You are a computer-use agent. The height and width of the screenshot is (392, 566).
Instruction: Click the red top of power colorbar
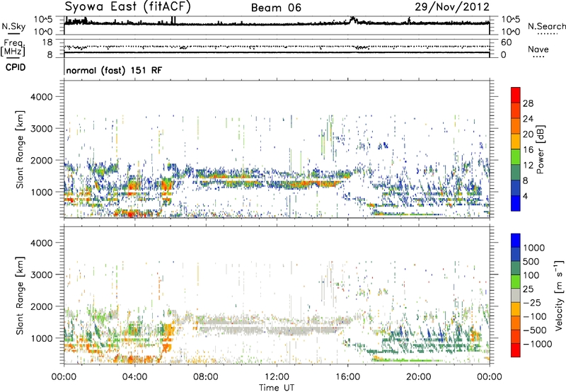click(x=516, y=95)
